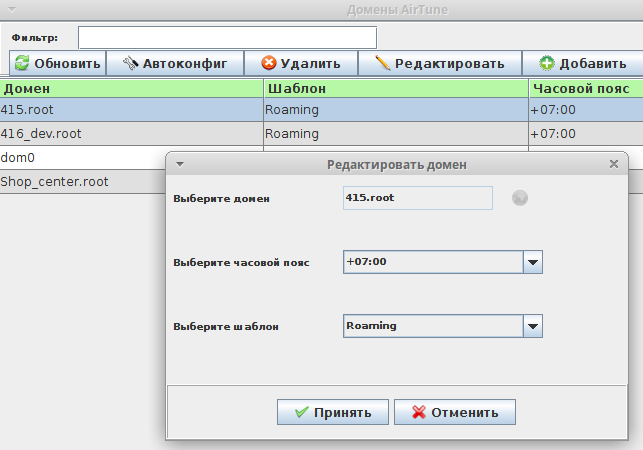Click the +07:00 cell in the 416_dev.root row
643x450 pixels.
(x=586, y=133)
